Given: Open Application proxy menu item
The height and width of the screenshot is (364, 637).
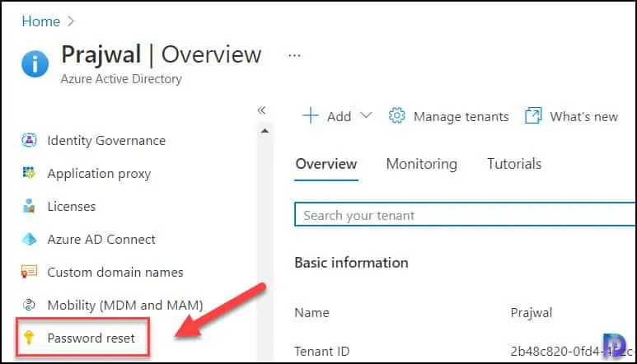Looking at the screenshot, I should coord(99,174).
